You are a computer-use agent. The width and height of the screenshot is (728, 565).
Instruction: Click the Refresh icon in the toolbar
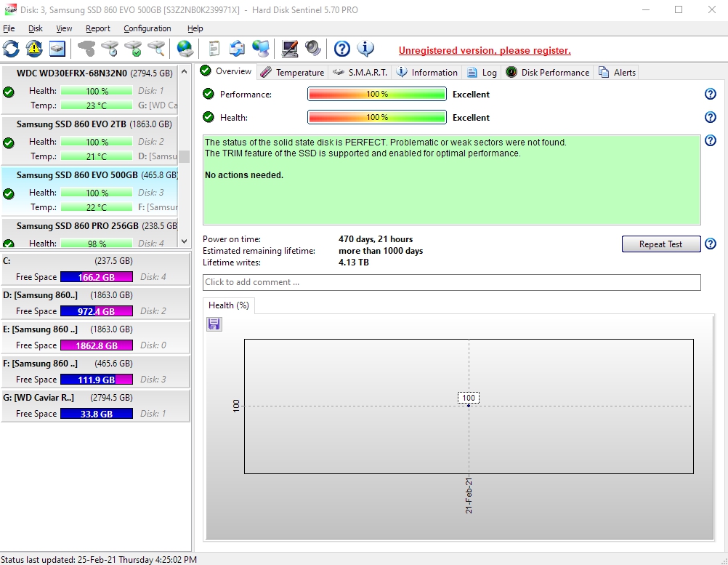click(x=11, y=49)
